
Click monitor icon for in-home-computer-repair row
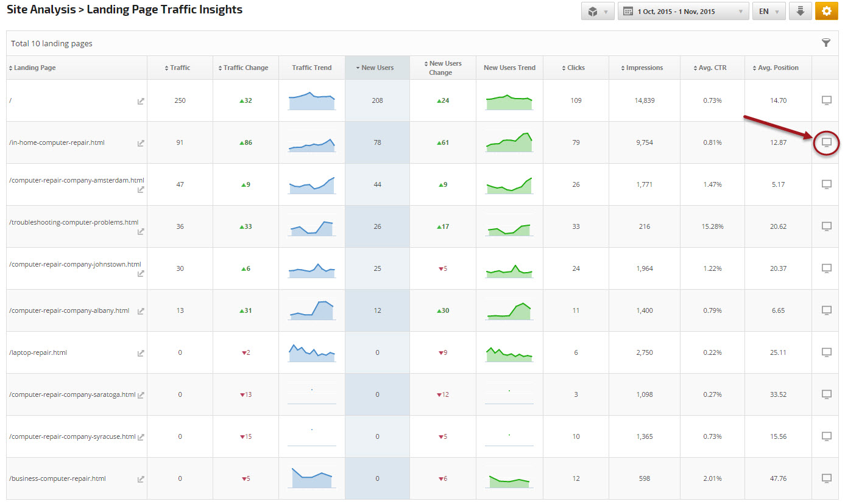(x=826, y=142)
